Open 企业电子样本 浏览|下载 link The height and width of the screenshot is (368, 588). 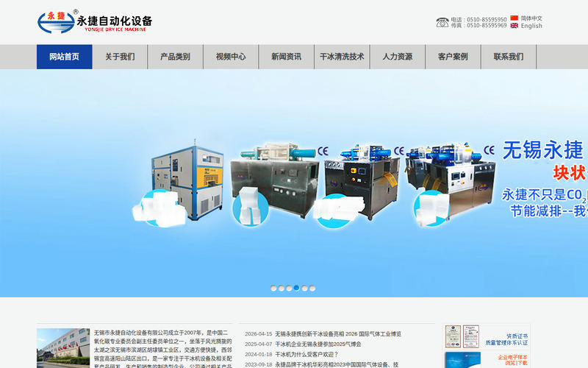point(512,360)
